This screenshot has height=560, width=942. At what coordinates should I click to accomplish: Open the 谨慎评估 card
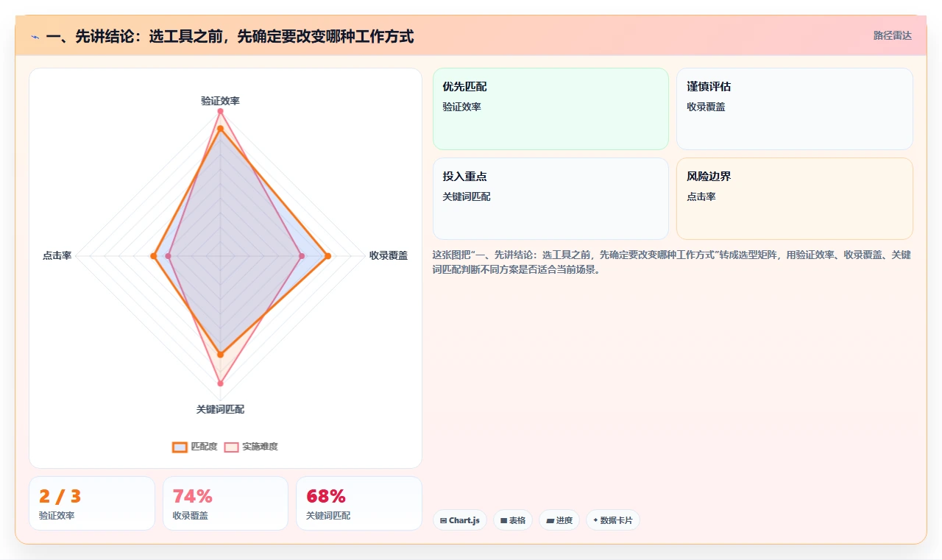(x=795, y=109)
